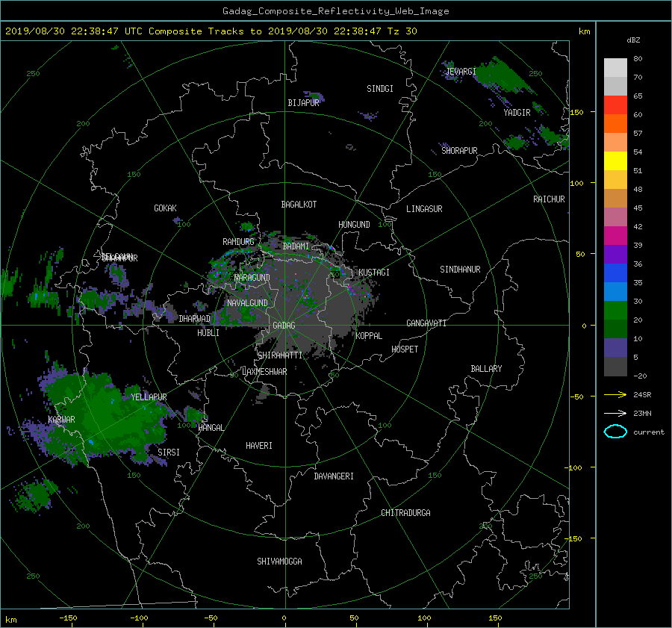Viewport: 672px width, 628px height.
Task: Click the LAXMESHWAR label
Action: click(x=264, y=372)
